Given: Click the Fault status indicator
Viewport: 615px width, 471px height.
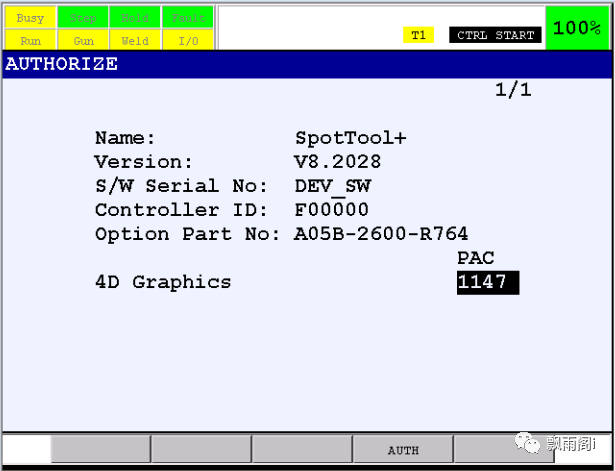Looking at the screenshot, I should click(x=188, y=18).
